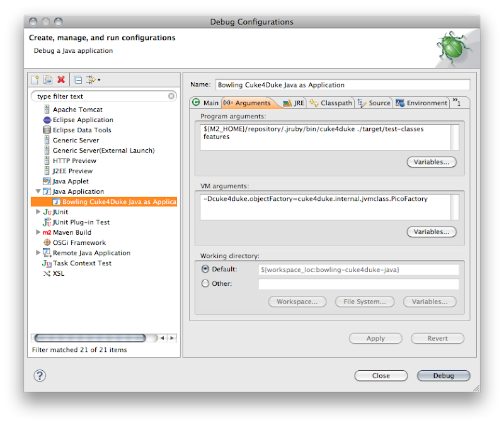Image resolution: width=504 pixels, height=425 pixels.
Task: Collapse the Java Application tree node
Action: 38,191
